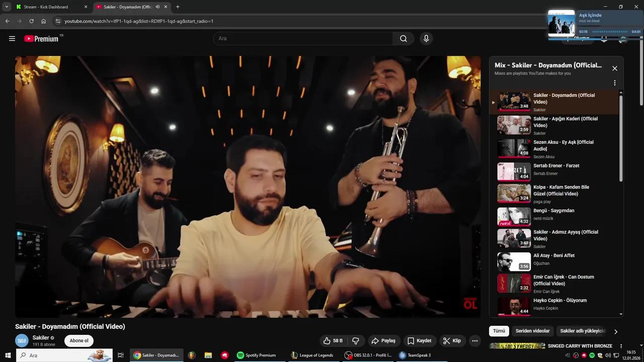Screen dimensions: 644x362
Task: Dislike the current video
Action: [x=356, y=340]
